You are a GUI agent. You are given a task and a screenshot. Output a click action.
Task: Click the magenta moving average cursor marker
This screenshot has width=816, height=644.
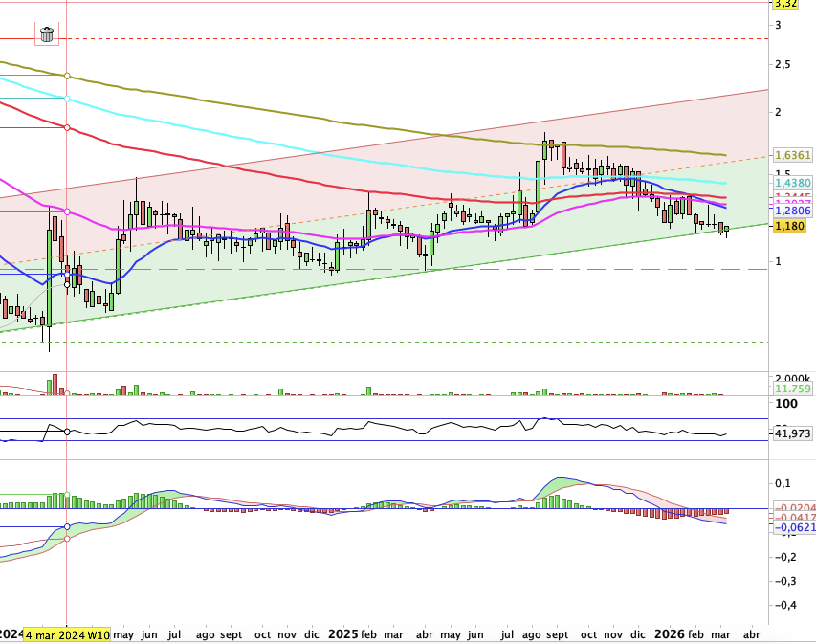click(67, 211)
